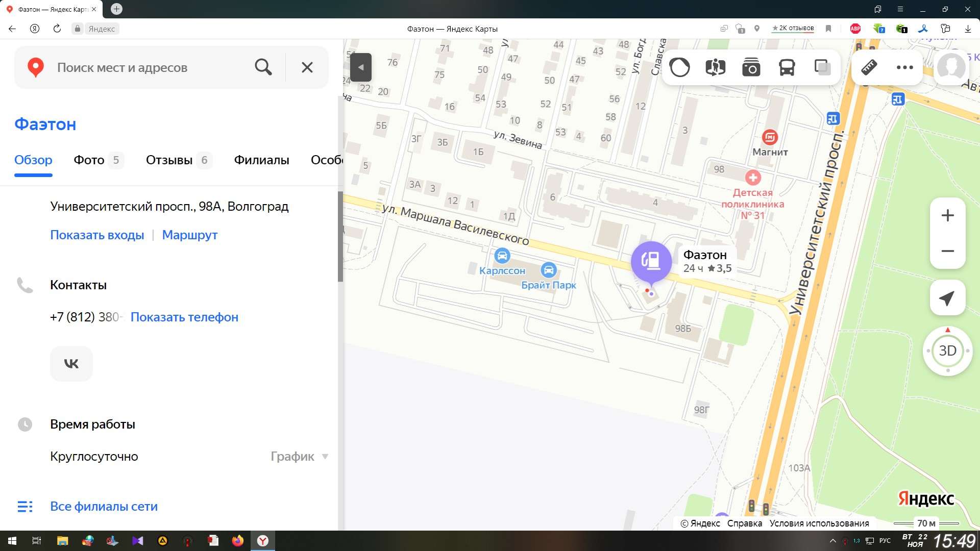Image resolution: width=980 pixels, height=551 pixels.
Task: Zoom out with the minus button
Action: click(x=947, y=251)
